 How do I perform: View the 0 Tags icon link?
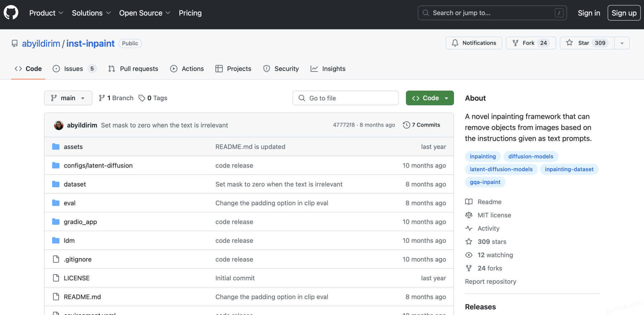pos(142,98)
